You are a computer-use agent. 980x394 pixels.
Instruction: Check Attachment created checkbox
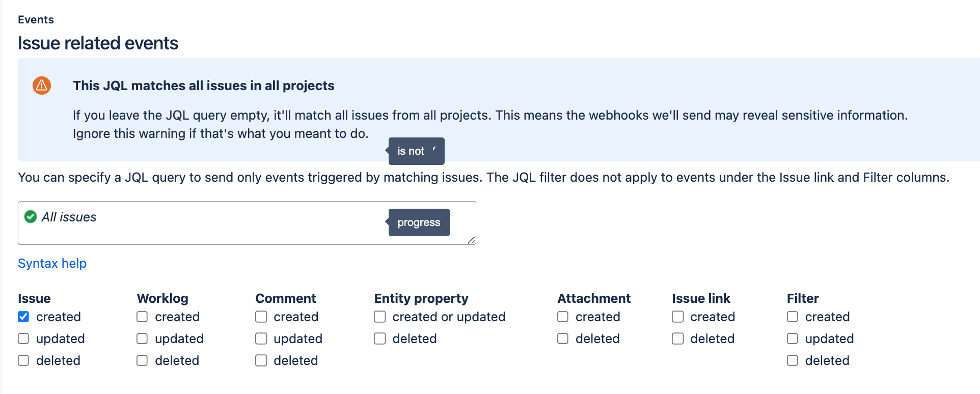[563, 317]
